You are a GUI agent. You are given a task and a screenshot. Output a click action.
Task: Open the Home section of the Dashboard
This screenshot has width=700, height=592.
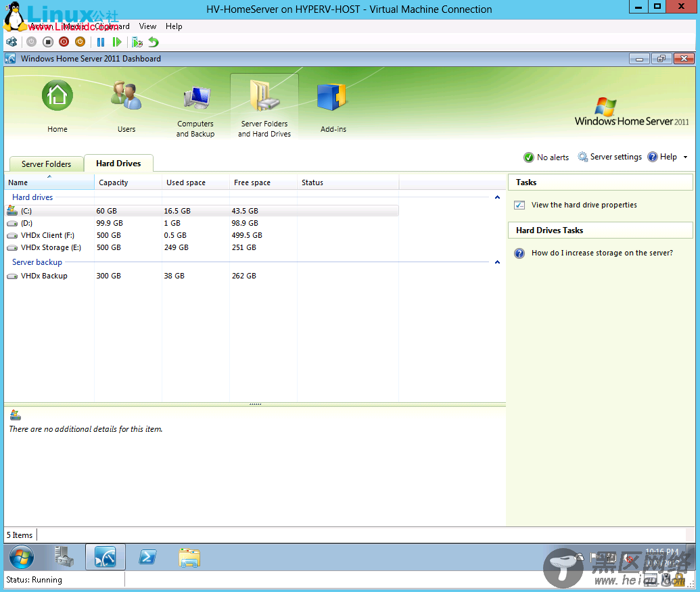point(57,107)
